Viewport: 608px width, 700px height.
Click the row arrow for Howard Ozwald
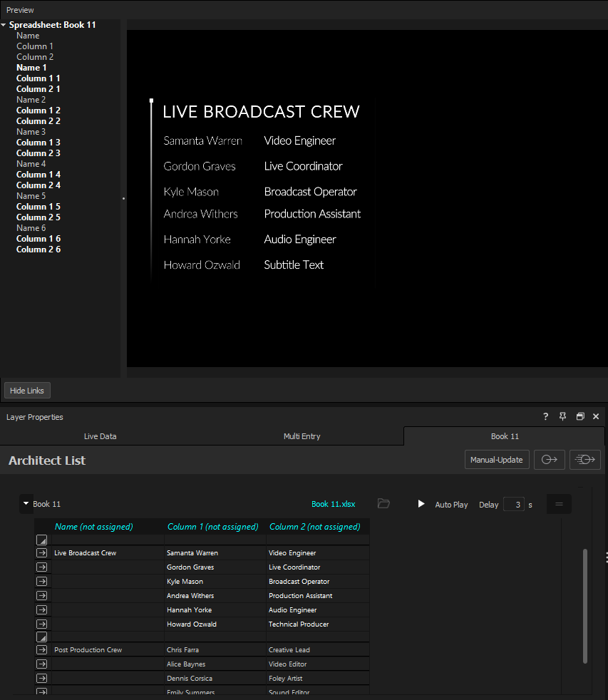(41, 624)
